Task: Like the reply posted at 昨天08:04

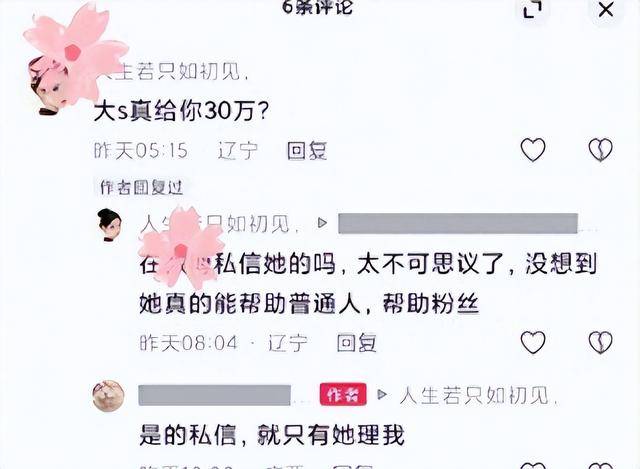Action: (x=533, y=342)
